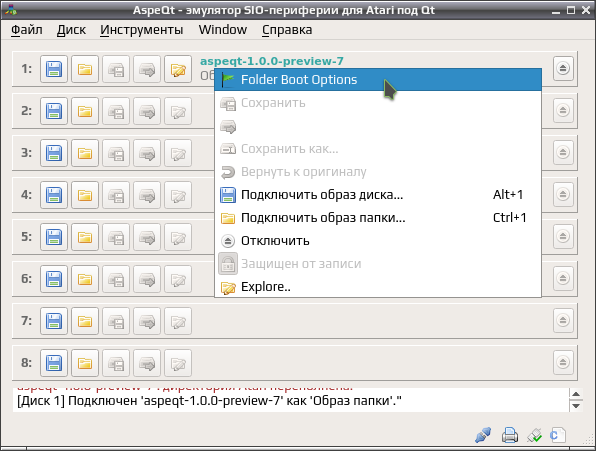Click the document C icon in status bar

click(x=558, y=435)
